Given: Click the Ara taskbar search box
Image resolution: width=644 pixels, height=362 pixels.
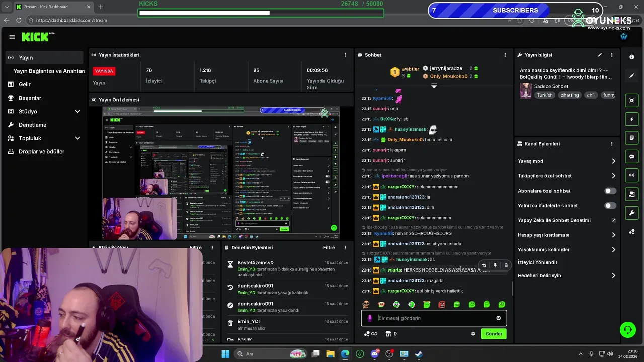Looking at the screenshot, I should coord(272,354).
